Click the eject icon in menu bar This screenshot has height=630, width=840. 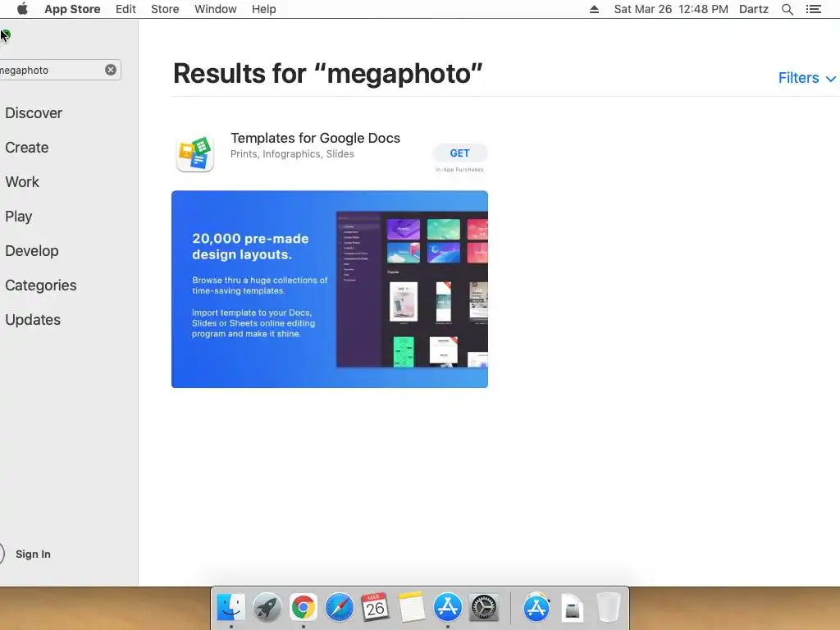(x=594, y=9)
